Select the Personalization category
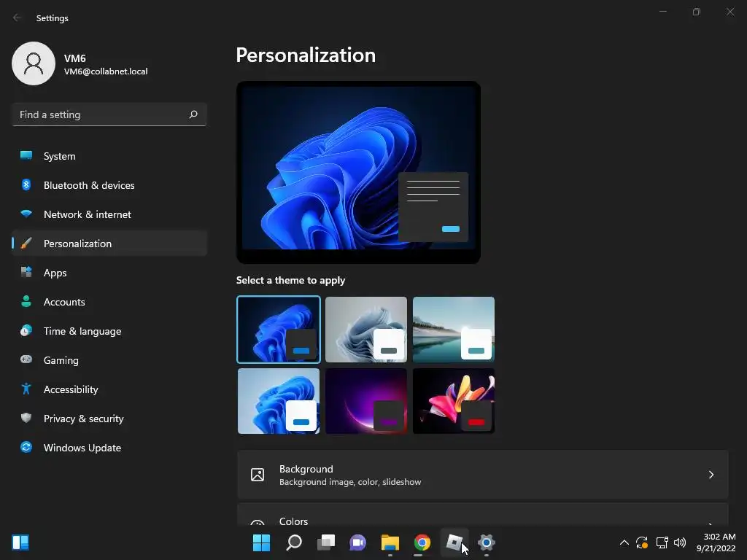Screen dimensions: 747x560 [x=109, y=244]
